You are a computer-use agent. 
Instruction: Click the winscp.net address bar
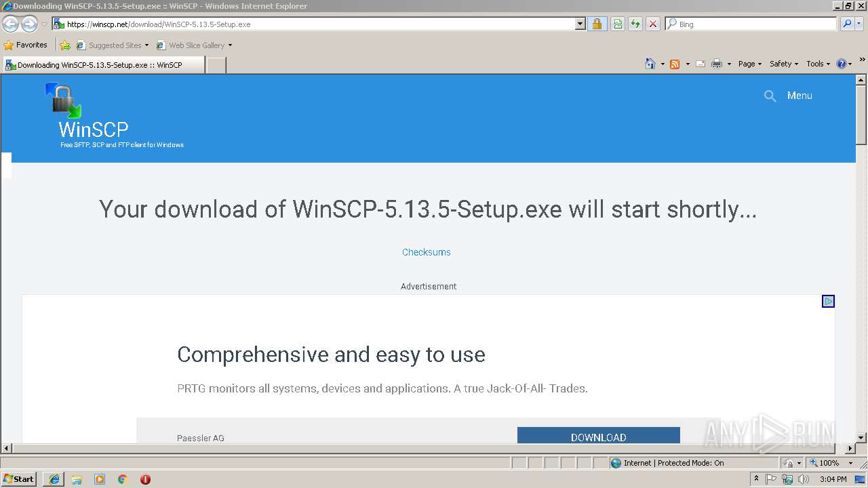coord(313,24)
